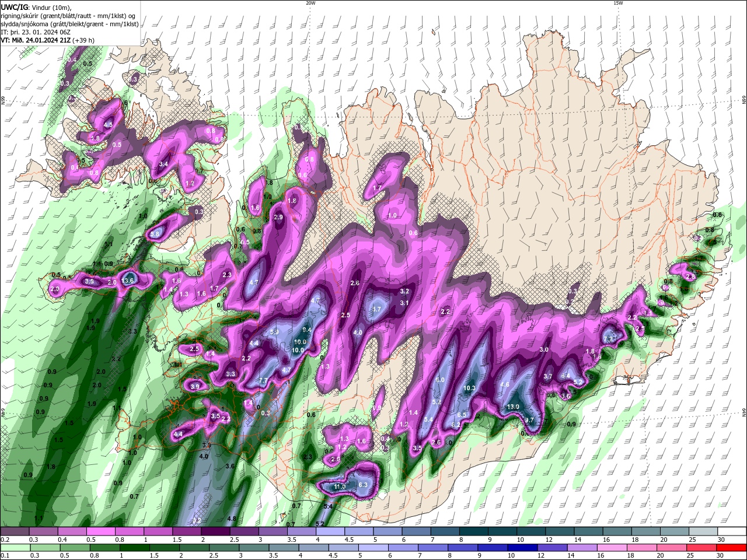Image resolution: width=747 pixels, height=560 pixels.
Task: Click the 6.0 precipitation value on the map
Action: pos(441,380)
